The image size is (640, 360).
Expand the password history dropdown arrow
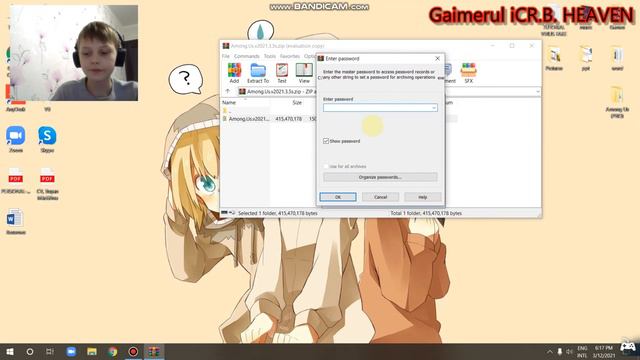point(434,108)
